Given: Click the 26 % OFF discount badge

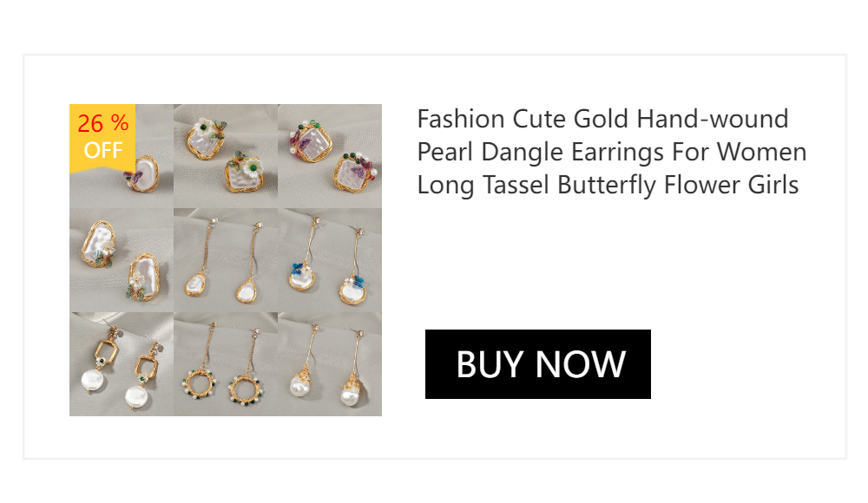Looking at the screenshot, I should coord(102,137).
